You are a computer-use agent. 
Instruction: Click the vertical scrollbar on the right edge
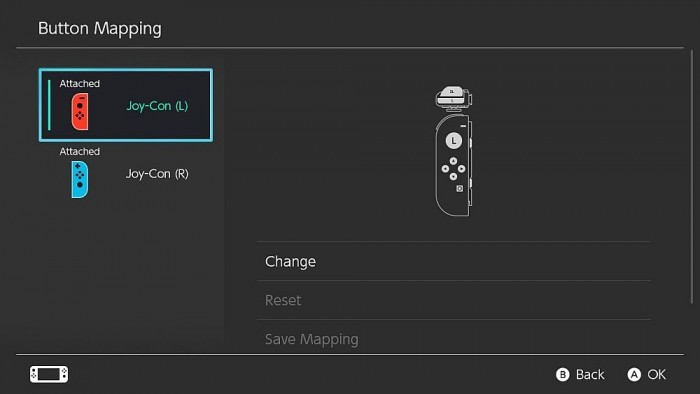[692, 177]
